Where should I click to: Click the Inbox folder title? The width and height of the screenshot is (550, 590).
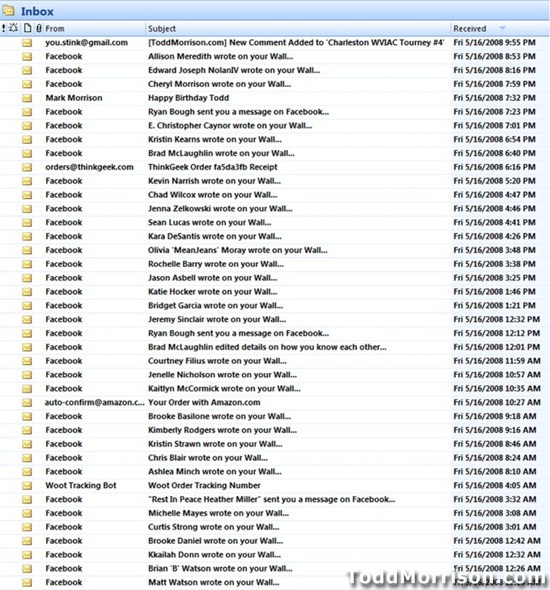click(x=37, y=11)
